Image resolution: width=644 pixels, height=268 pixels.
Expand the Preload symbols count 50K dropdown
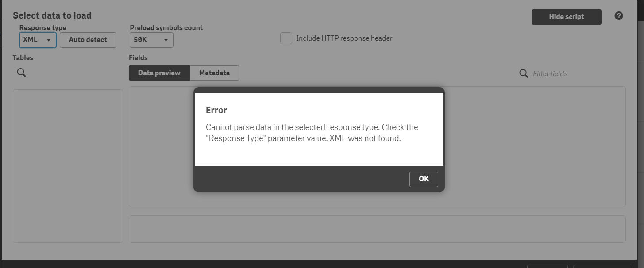click(x=151, y=40)
